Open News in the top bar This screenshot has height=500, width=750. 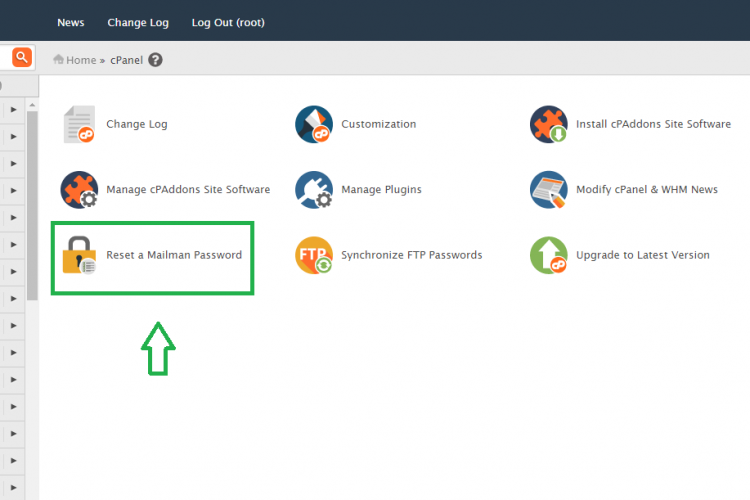pos(71,22)
